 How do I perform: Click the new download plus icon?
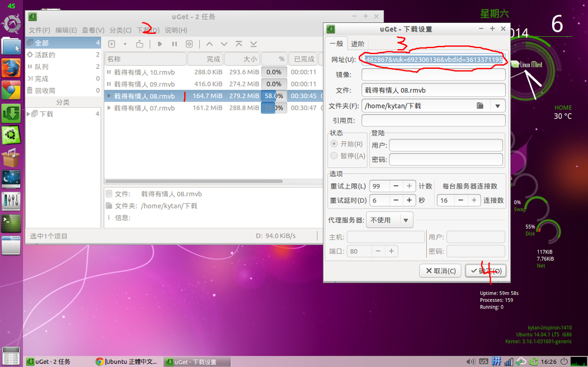(x=112, y=44)
